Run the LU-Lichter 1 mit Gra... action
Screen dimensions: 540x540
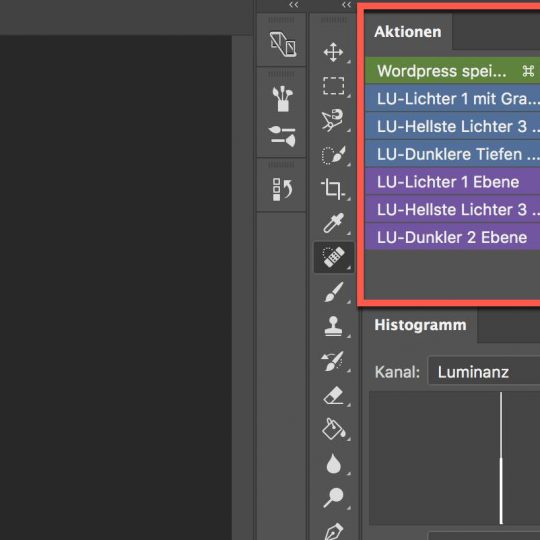click(x=453, y=98)
